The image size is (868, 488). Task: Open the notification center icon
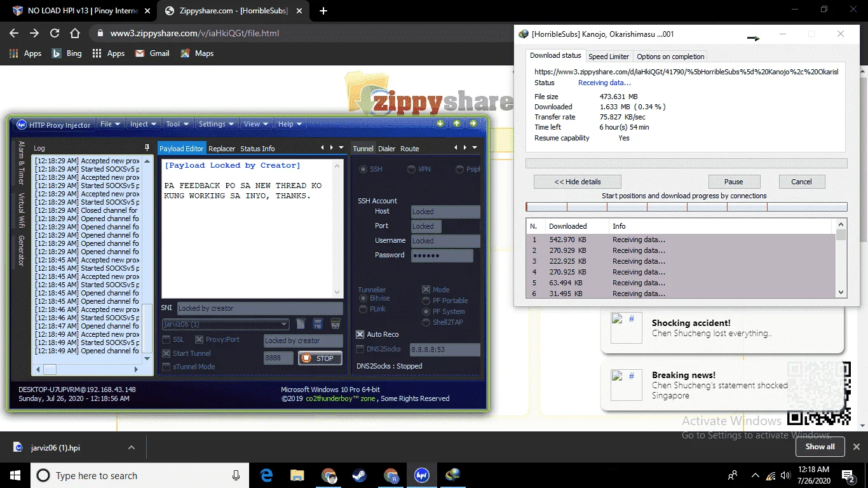[x=849, y=475]
